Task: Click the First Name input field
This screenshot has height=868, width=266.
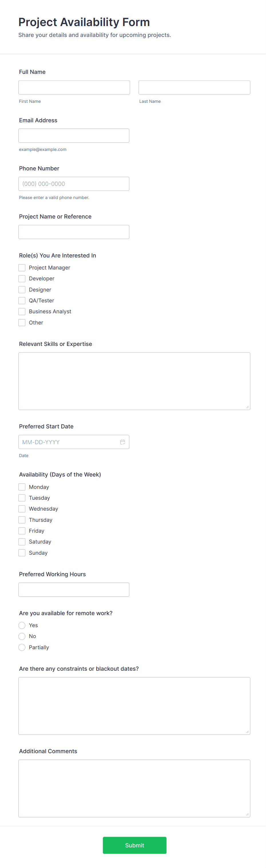Action: pyautogui.click(x=74, y=87)
